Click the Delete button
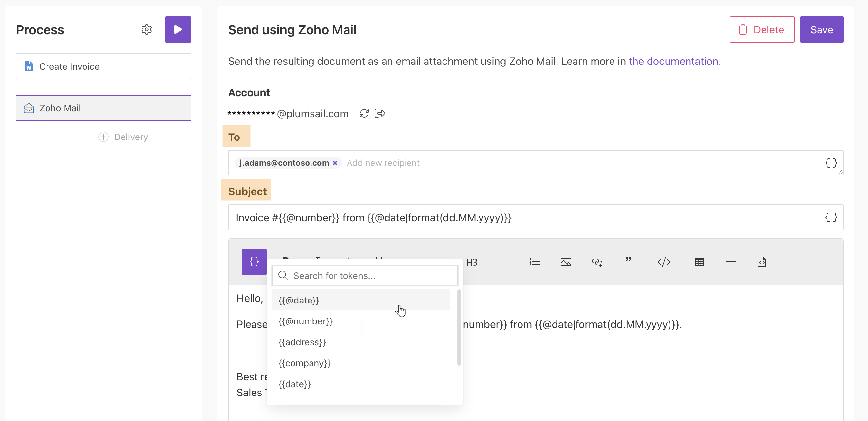868x421 pixels. [762, 30]
